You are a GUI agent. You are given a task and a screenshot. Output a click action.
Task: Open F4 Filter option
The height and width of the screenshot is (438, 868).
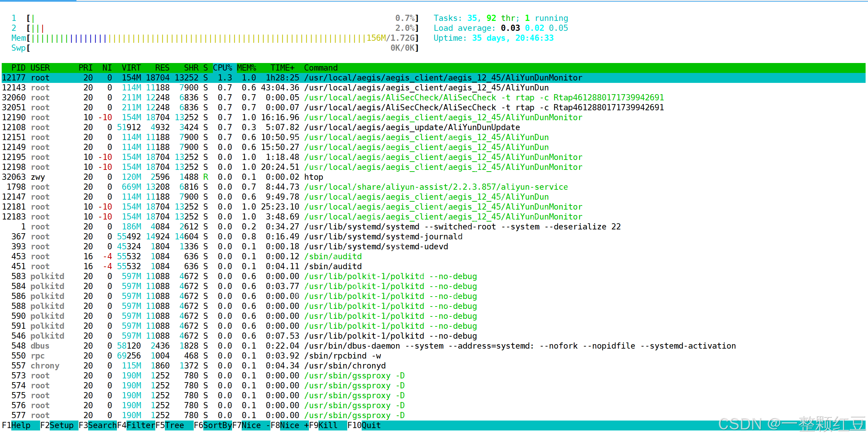click(141, 425)
